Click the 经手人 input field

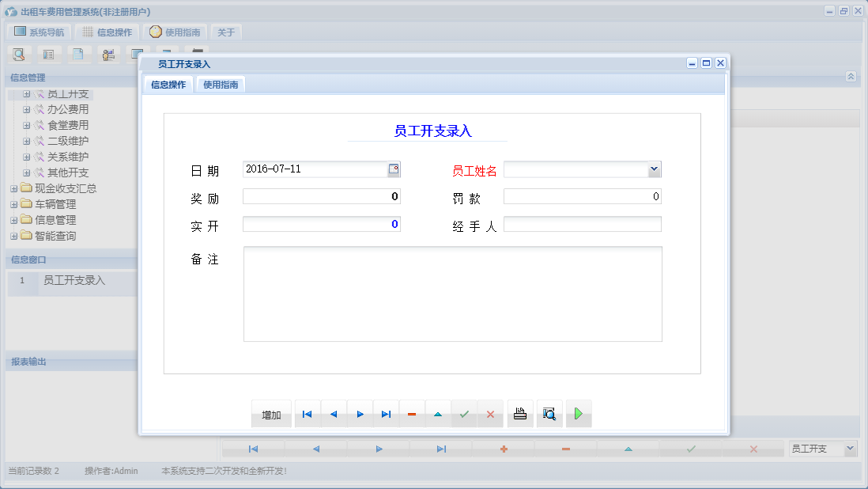coord(582,225)
